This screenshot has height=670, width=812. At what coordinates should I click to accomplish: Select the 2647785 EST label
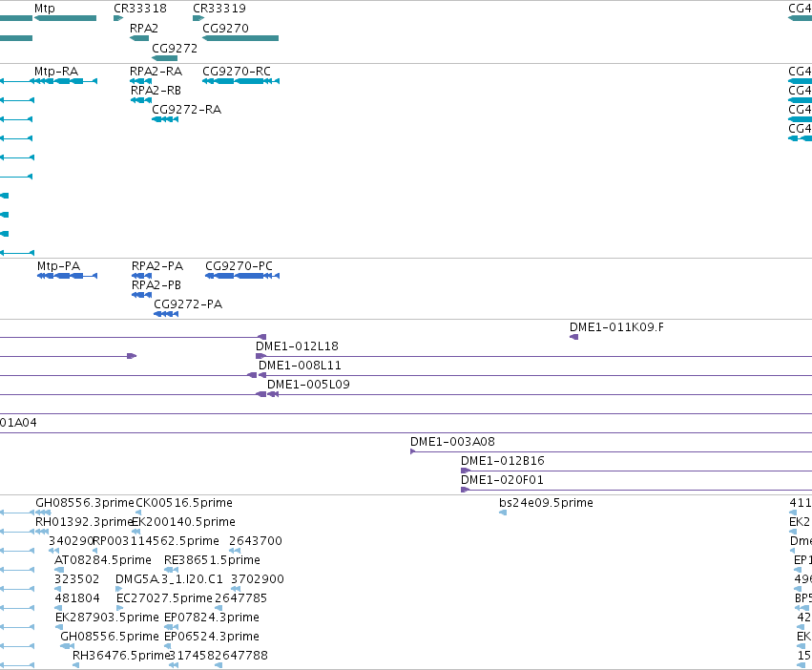pos(240,599)
